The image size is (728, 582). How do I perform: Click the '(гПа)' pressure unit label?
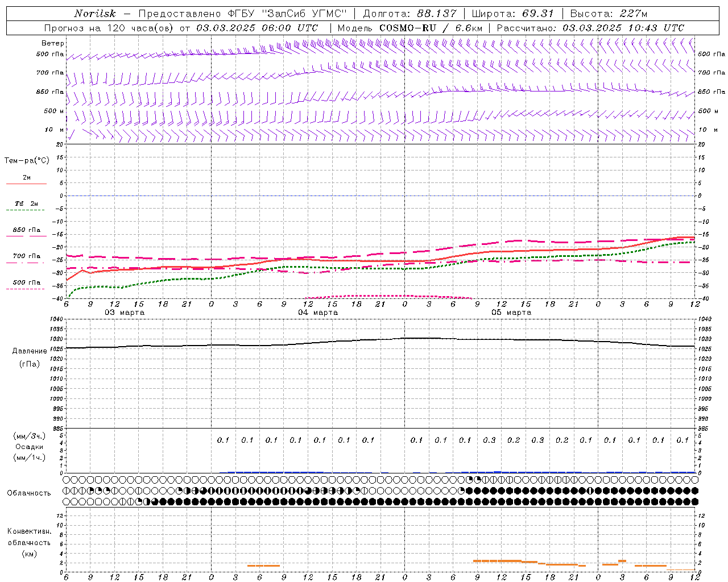30,364
